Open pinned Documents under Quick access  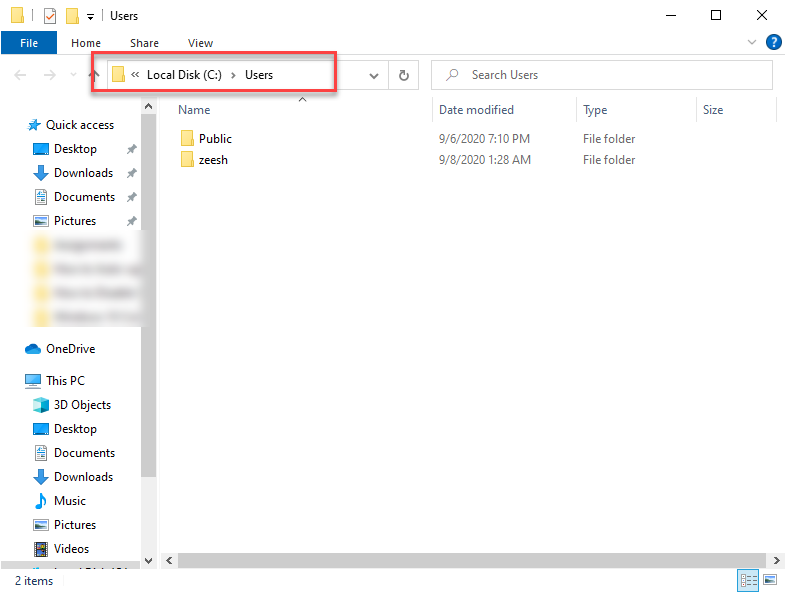point(84,197)
